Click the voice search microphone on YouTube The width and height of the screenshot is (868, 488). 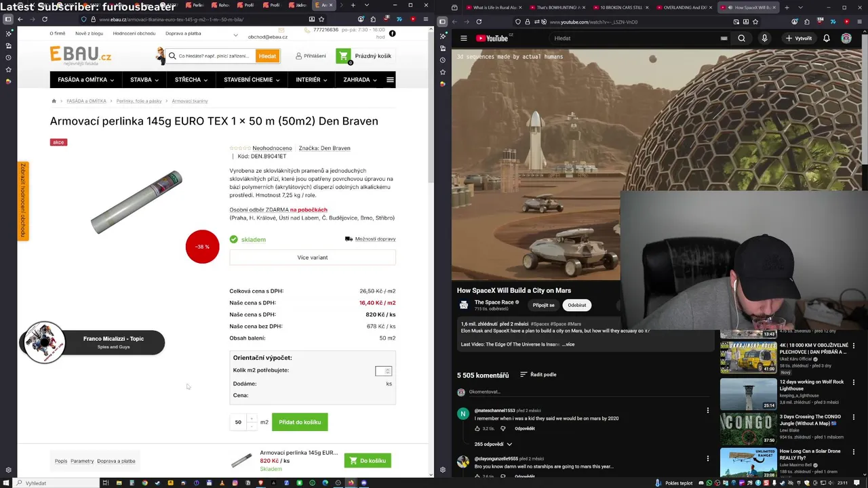(x=764, y=38)
